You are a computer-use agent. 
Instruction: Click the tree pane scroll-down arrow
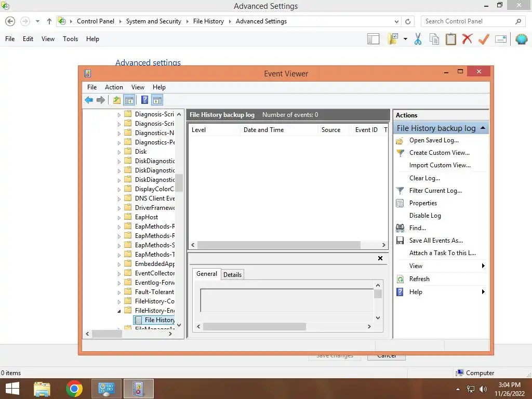coord(179,325)
